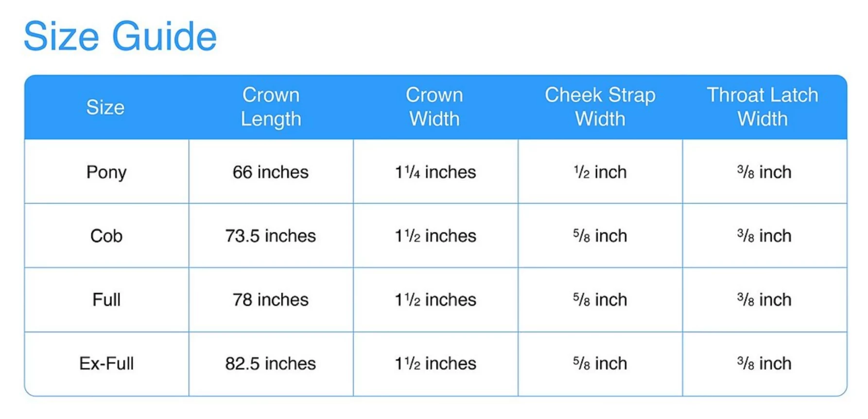
Task: Click the Throat Latch Width header
Action: (x=763, y=107)
